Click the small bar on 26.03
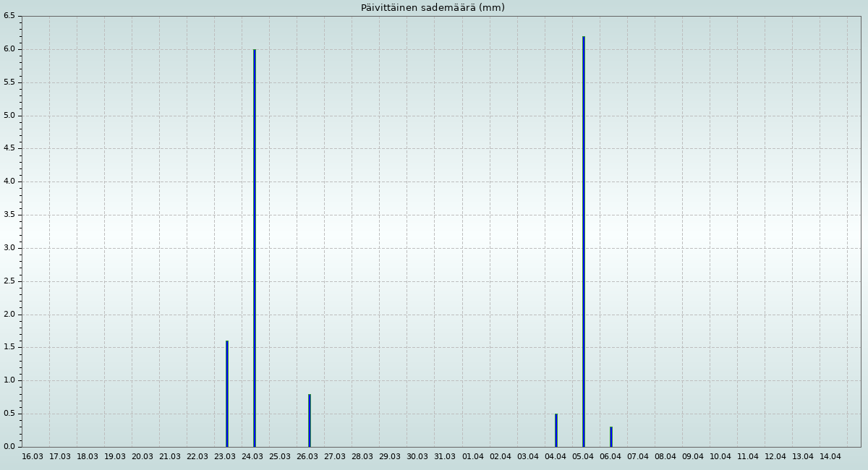The height and width of the screenshot is (470, 868). (x=310, y=421)
